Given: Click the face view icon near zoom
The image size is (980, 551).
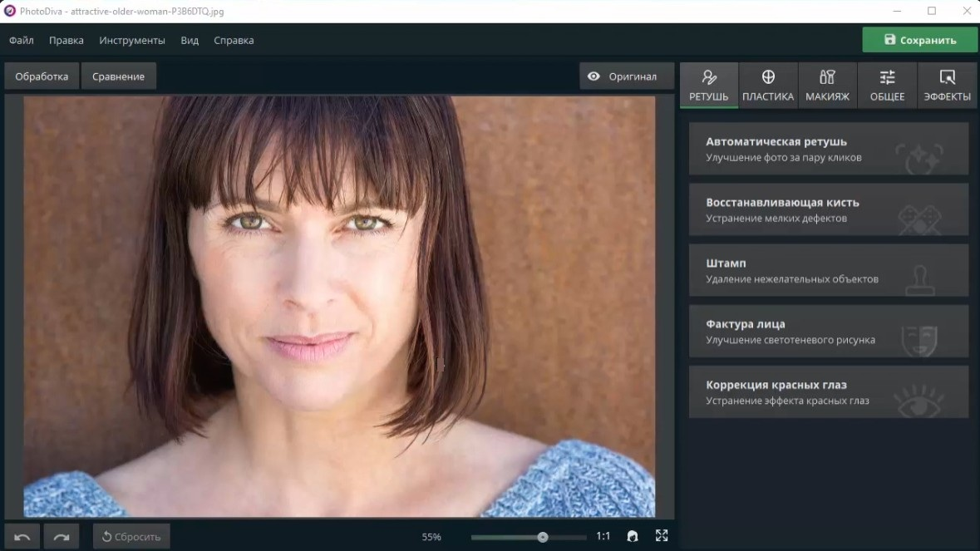Looking at the screenshot, I should 633,536.
